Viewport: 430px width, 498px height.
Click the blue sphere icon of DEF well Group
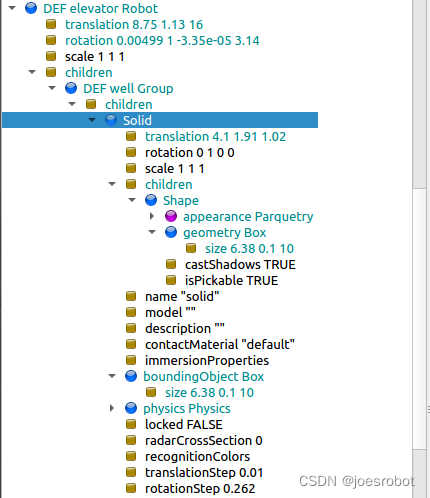[71, 88]
